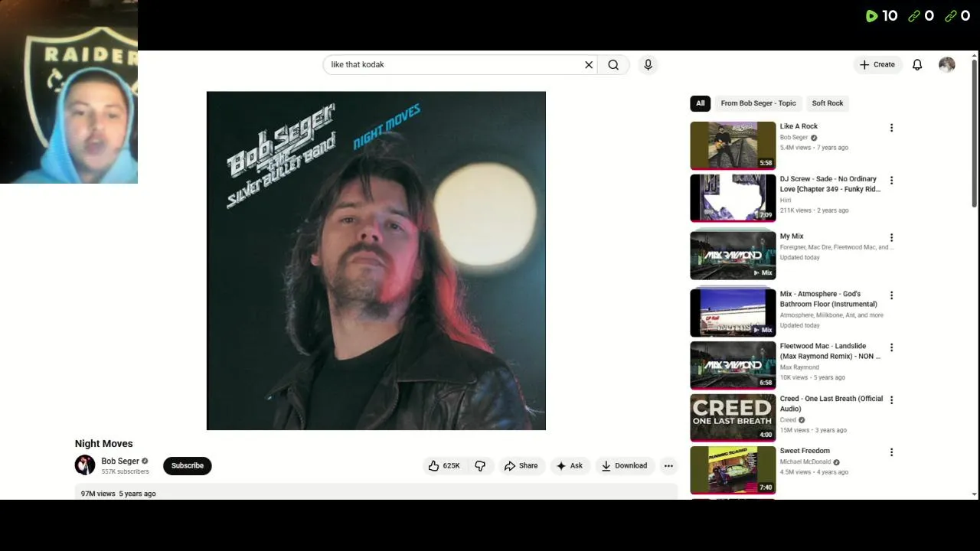The width and height of the screenshot is (980, 551).
Task: Select the 'From Bob Seger - Topic' chip
Action: pos(758,103)
